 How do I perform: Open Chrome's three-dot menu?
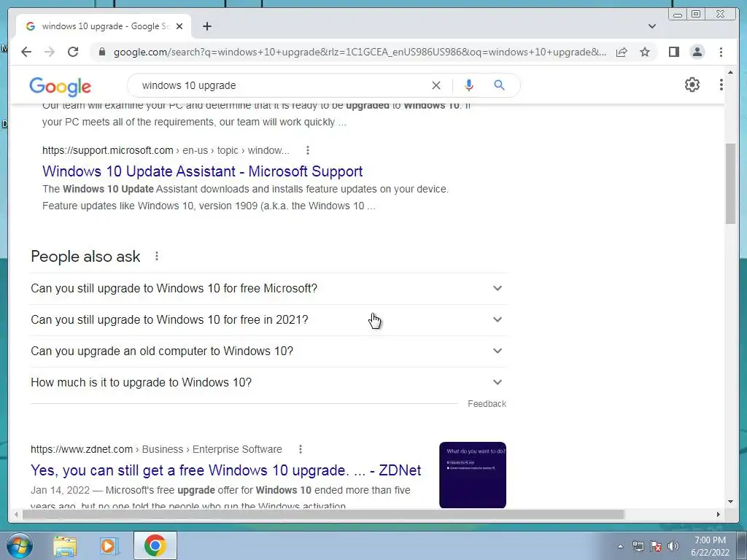(721, 52)
